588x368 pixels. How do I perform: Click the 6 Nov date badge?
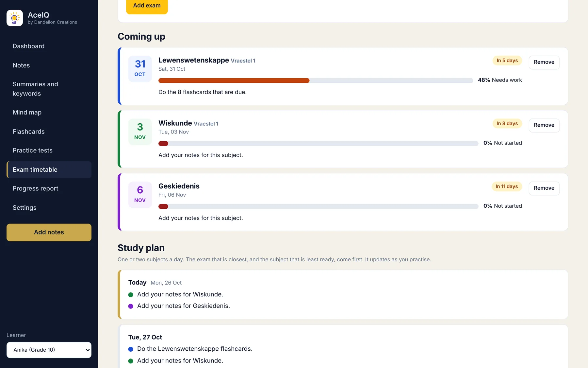(x=140, y=195)
